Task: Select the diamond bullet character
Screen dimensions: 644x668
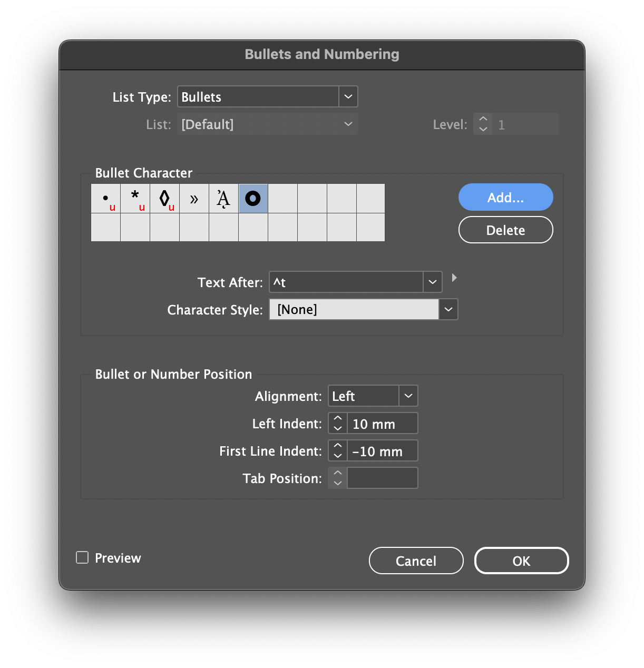Action: (164, 199)
